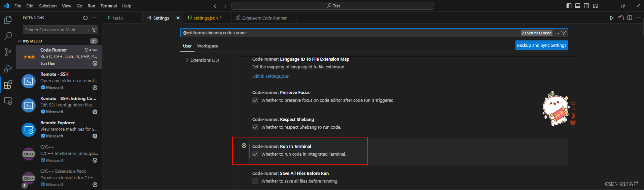
Task: Switch to test.c editor tab
Action: click(122, 18)
